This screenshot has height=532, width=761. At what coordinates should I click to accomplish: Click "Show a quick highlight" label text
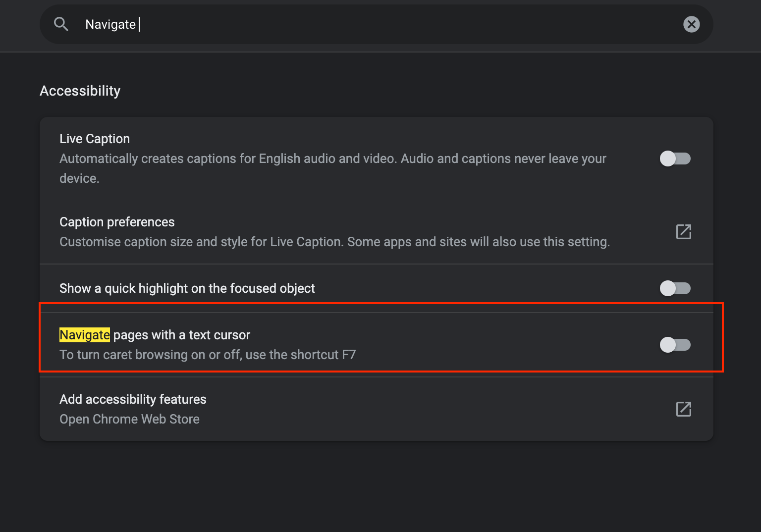(x=187, y=288)
